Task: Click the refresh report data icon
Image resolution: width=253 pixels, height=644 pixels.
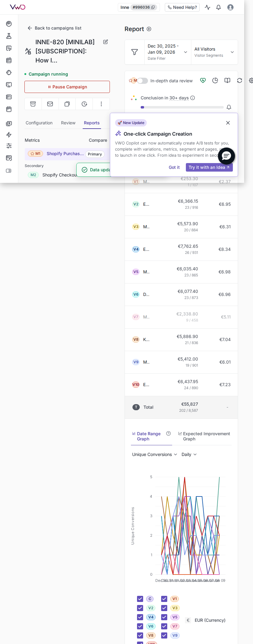Action: pyautogui.click(x=240, y=80)
